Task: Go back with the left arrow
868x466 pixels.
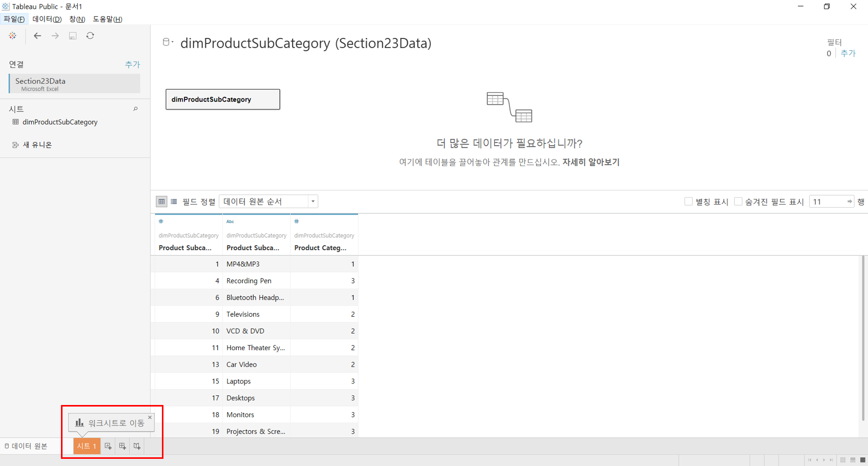Action: pos(37,36)
